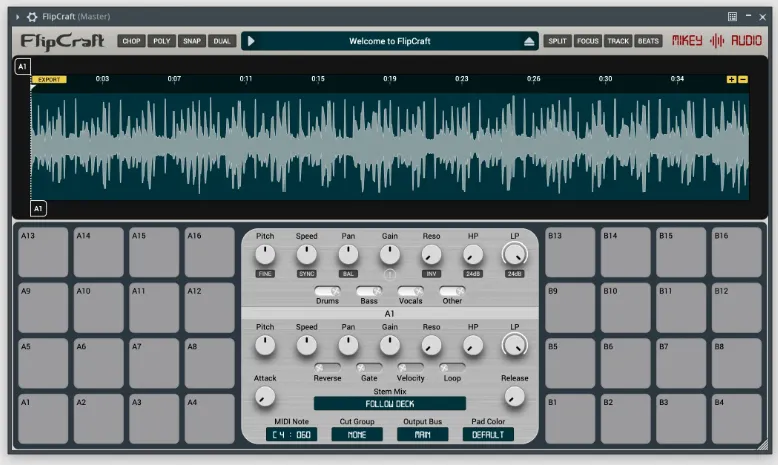Image resolution: width=778 pixels, height=465 pixels.
Task: Enable the Reverse switch
Action: coord(327,368)
